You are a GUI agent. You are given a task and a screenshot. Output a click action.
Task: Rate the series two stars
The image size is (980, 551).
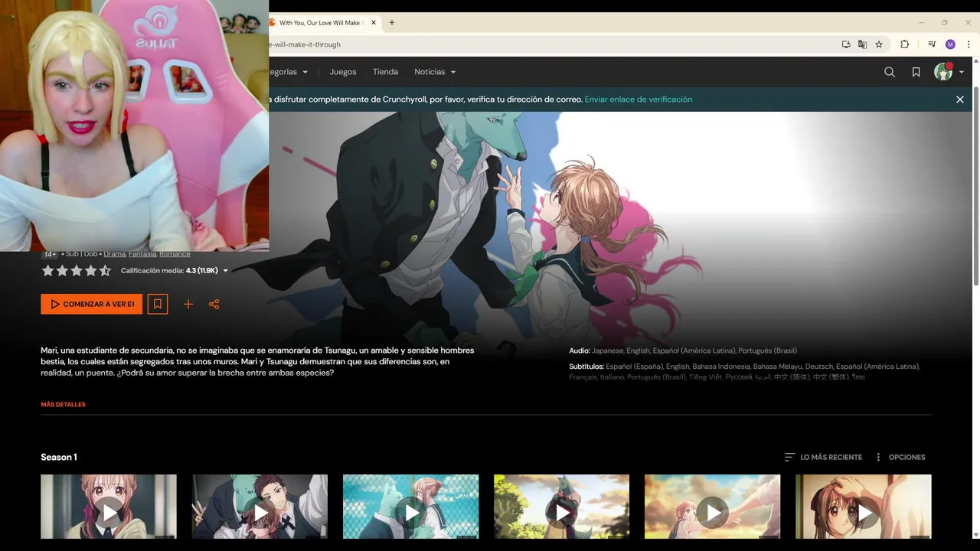pos(62,270)
